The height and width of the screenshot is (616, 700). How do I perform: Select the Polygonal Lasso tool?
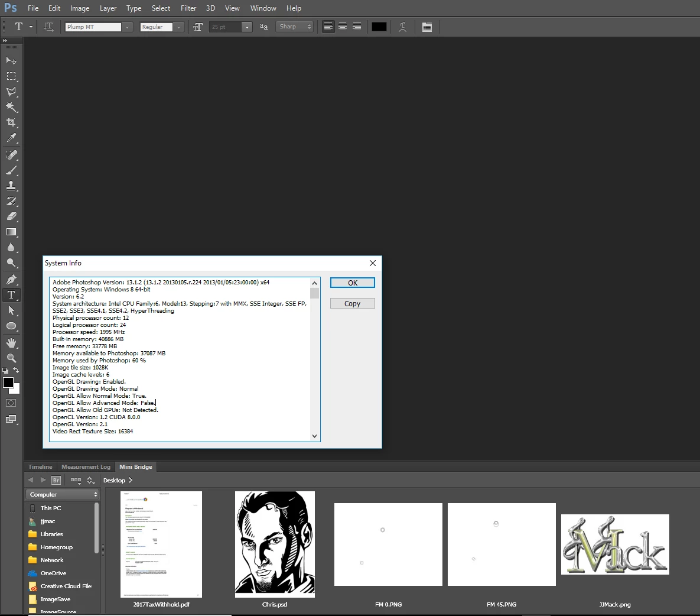tap(11, 92)
